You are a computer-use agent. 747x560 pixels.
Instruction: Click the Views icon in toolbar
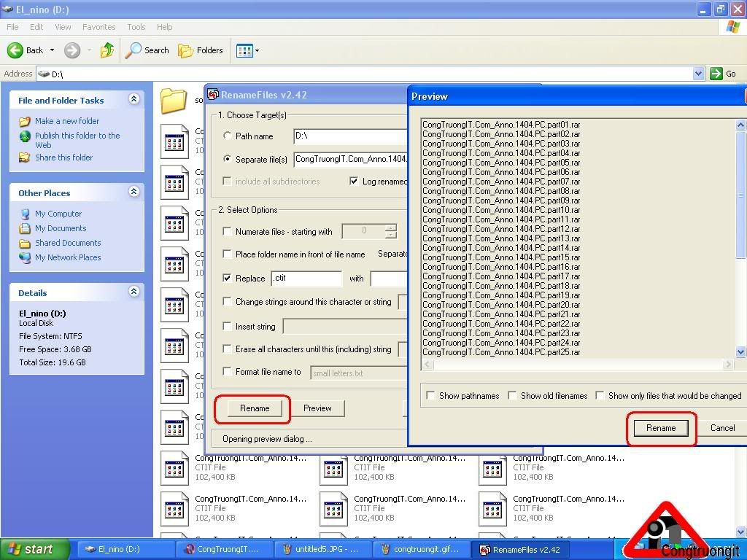246,50
